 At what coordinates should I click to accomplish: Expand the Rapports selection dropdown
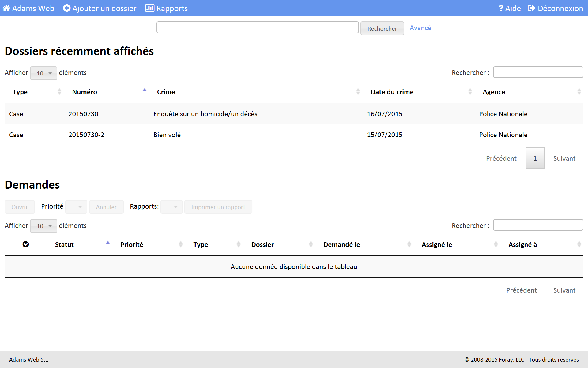click(171, 207)
